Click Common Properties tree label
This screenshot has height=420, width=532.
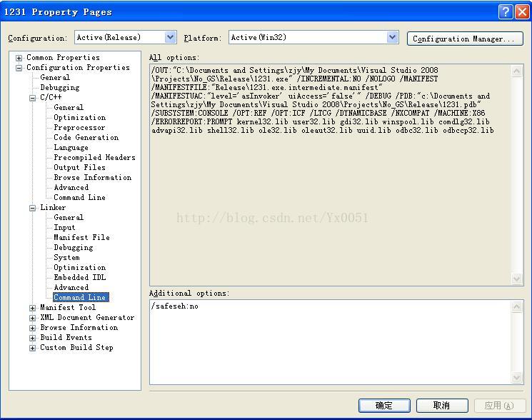tap(63, 57)
